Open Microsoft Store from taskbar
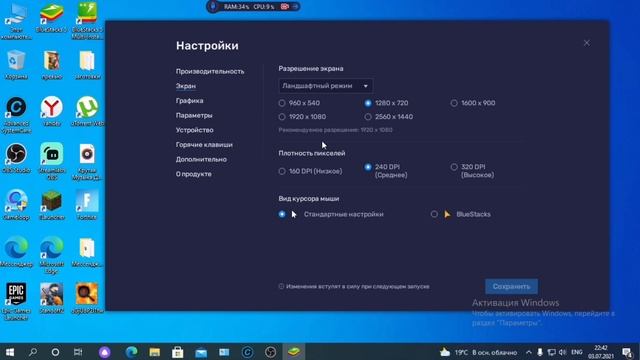 click(x=178, y=352)
